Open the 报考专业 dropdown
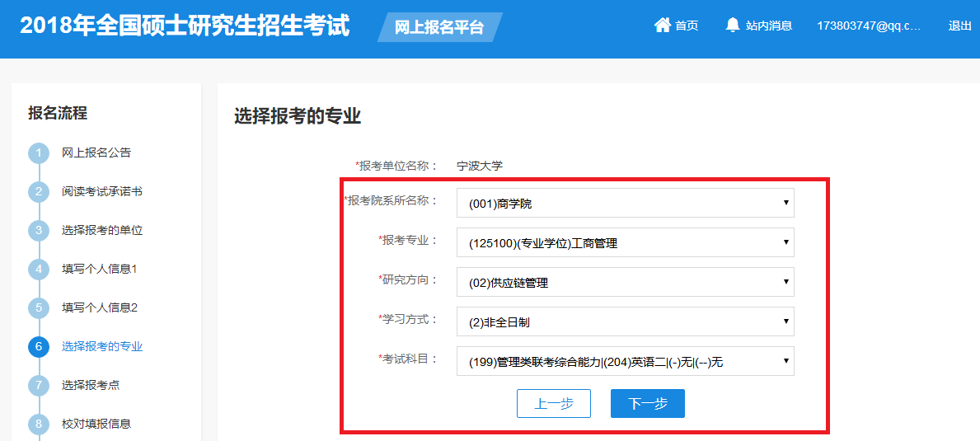Viewport: 980px width, 441px height. pyautogui.click(x=625, y=242)
